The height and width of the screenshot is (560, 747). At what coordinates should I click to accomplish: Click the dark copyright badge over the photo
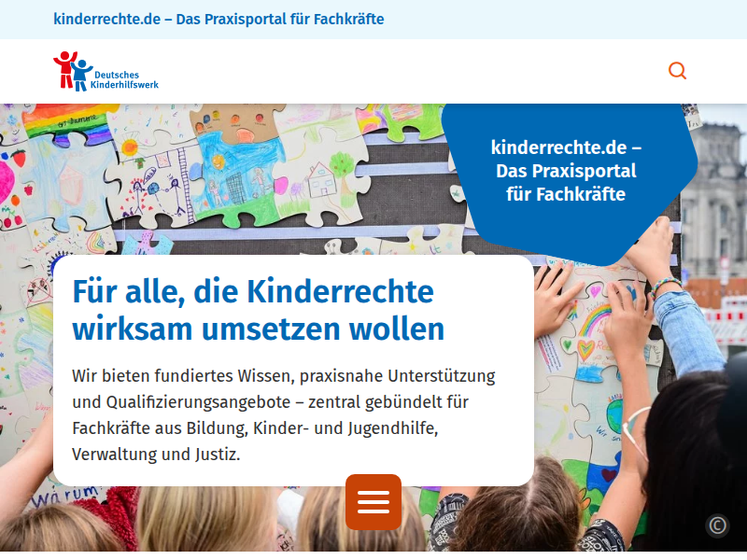719,525
